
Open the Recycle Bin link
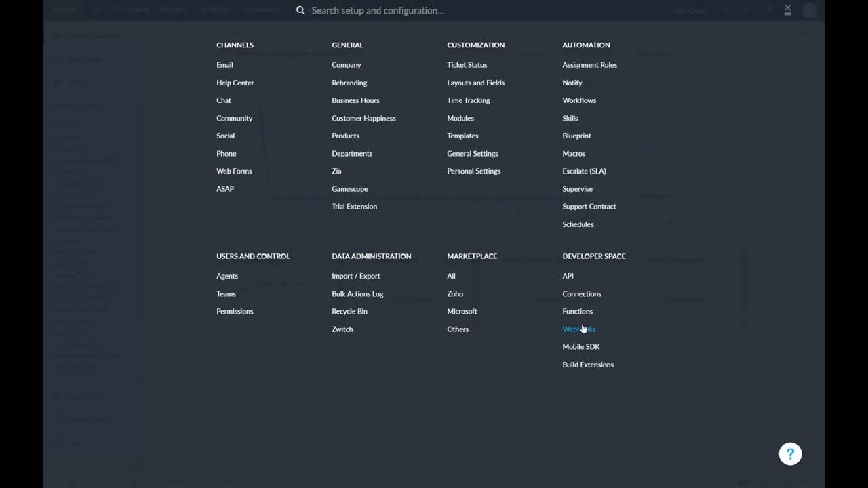coord(349,312)
